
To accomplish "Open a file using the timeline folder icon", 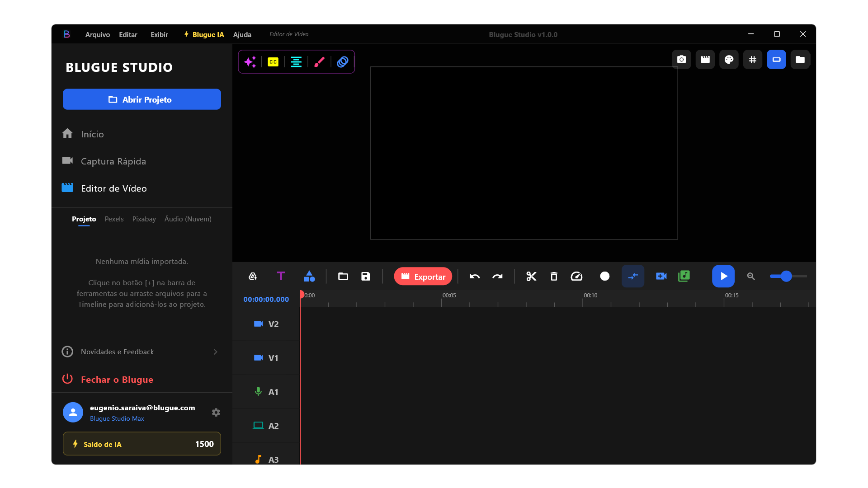I will tap(343, 276).
